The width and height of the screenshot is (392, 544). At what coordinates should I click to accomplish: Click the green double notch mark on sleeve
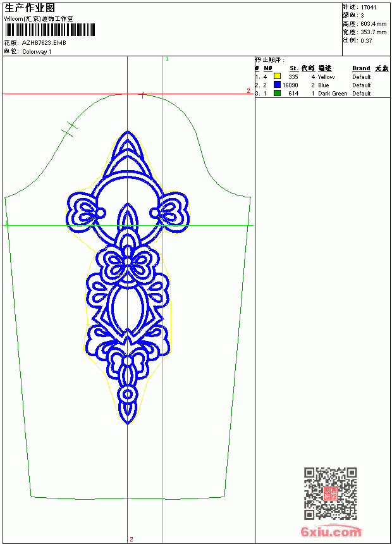(x=70, y=130)
